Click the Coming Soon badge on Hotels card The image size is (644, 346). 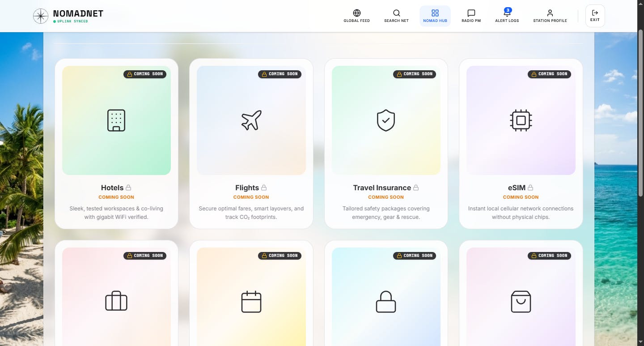coord(145,74)
